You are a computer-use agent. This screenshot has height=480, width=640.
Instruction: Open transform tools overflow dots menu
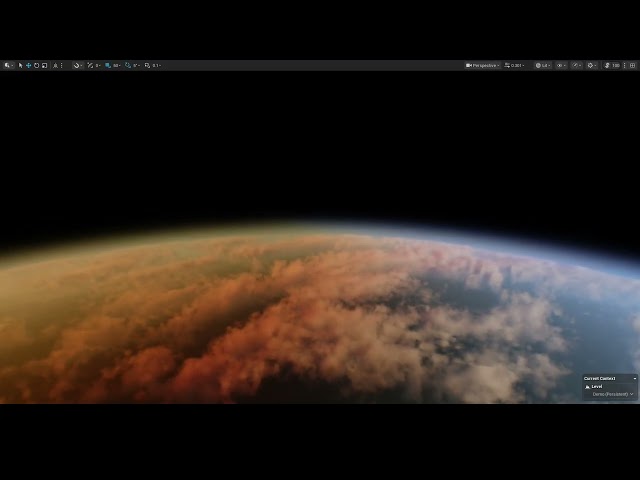(x=62, y=65)
